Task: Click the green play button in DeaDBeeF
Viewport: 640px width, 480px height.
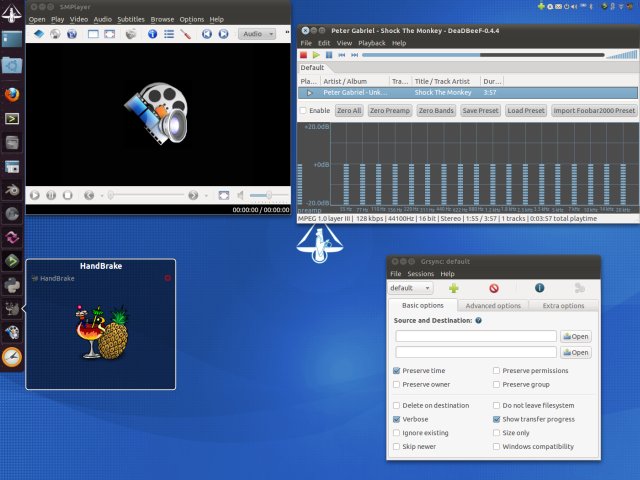Action: tap(317, 56)
